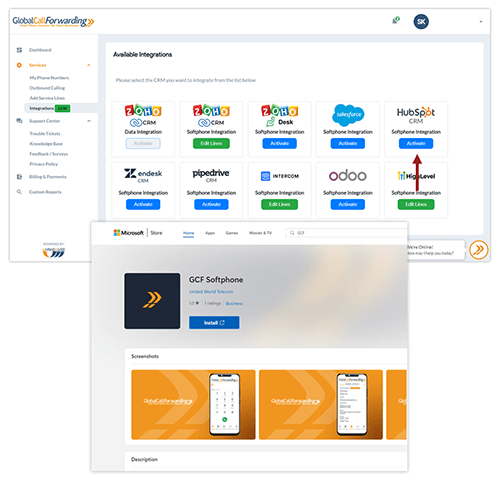This screenshot has width=500, height=487.
Task: Open the dial pad screenshot thumbnail
Action: (193, 404)
